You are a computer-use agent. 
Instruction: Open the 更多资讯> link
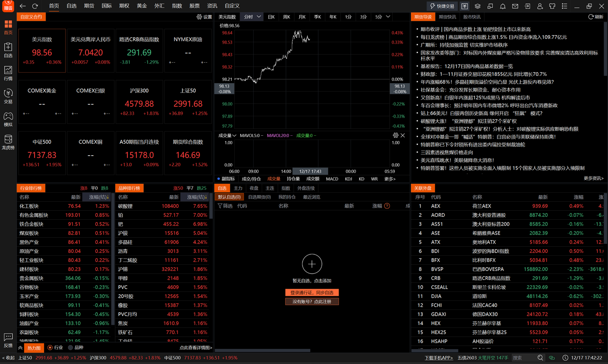(594, 178)
